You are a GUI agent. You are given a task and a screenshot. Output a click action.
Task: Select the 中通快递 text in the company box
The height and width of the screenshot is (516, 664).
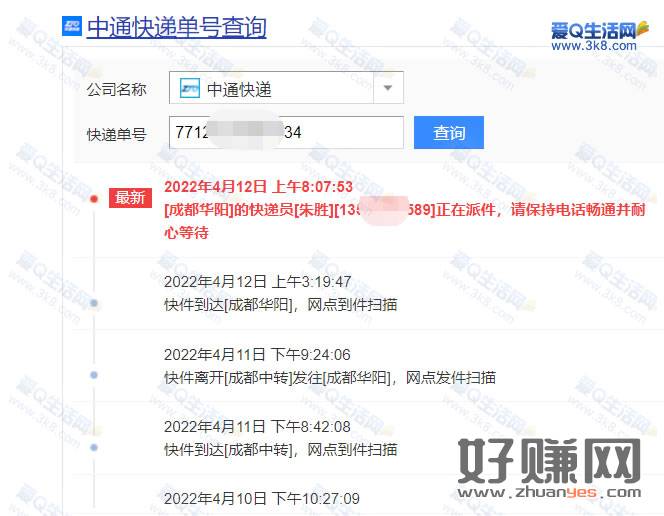(x=239, y=89)
